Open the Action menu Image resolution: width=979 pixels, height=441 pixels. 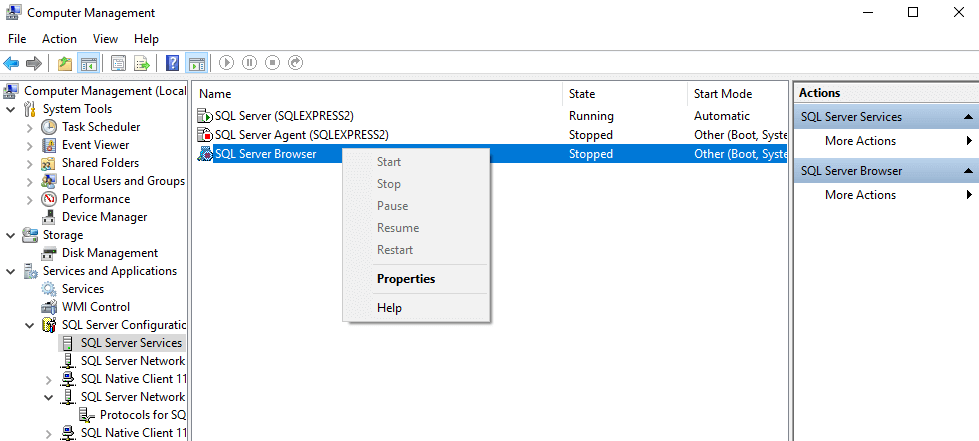point(59,39)
